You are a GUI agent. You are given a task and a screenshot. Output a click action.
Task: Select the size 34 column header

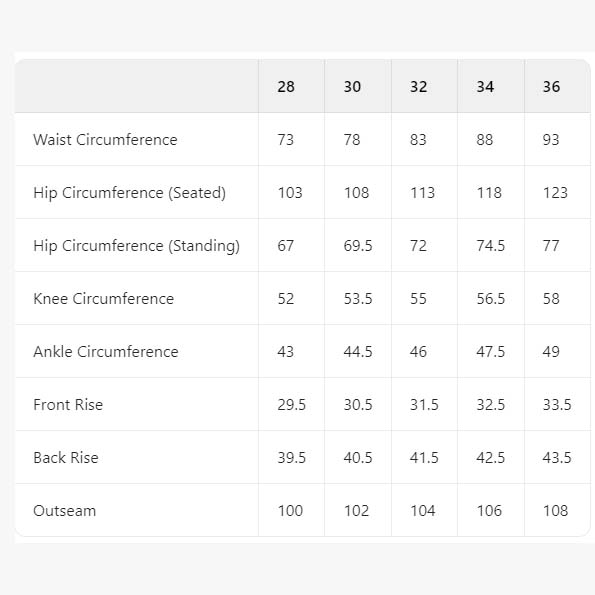coord(485,87)
